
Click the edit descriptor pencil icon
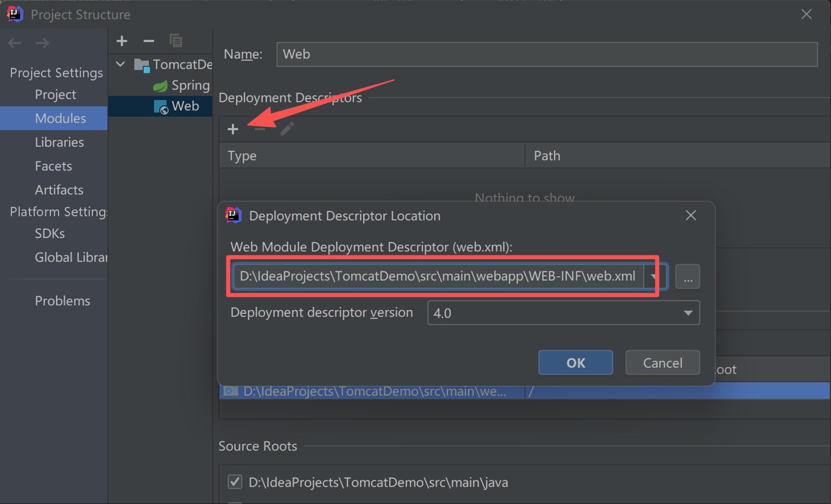pos(287,129)
